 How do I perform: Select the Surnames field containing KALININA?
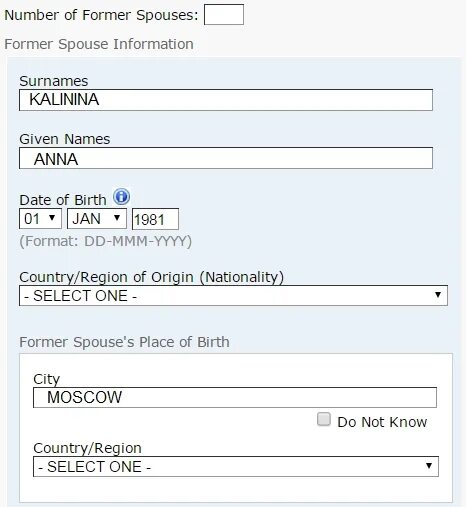[x=226, y=100]
